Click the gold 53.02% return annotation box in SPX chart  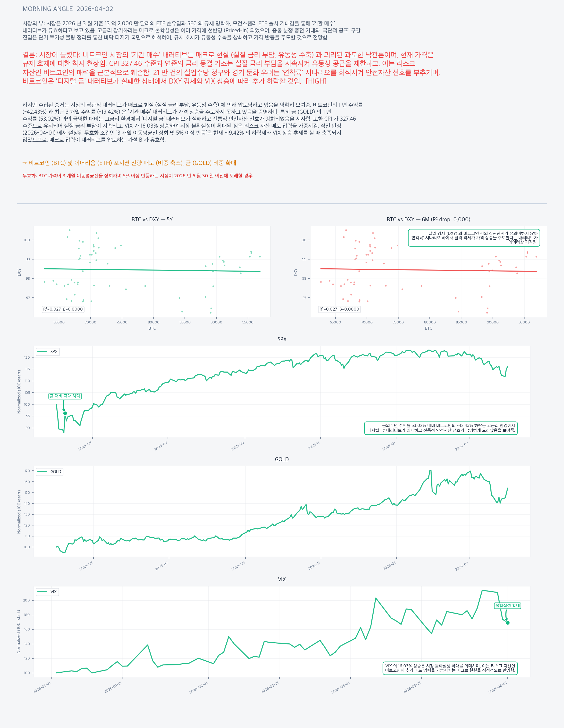pos(441,428)
